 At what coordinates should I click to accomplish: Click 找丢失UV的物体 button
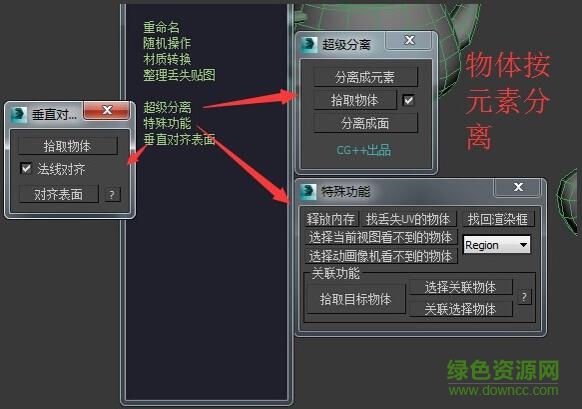408,219
